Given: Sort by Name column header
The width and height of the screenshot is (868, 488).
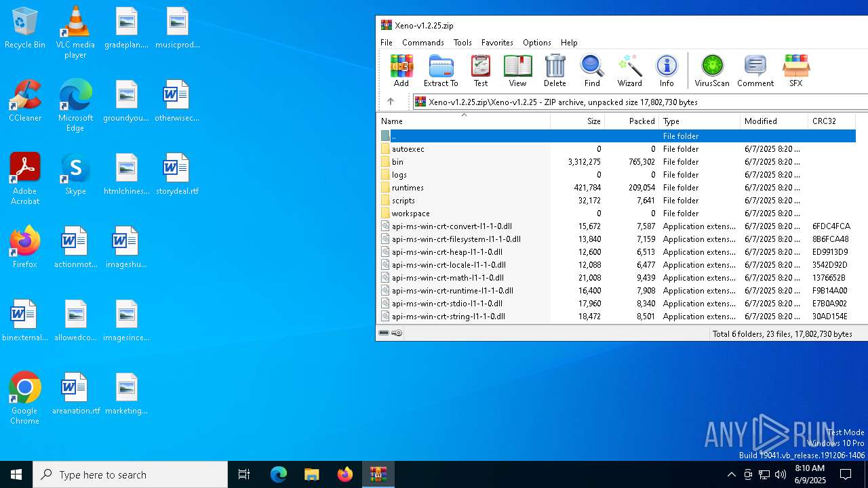Looking at the screenshot, I should pyautogui.click(x=464, y=121).
